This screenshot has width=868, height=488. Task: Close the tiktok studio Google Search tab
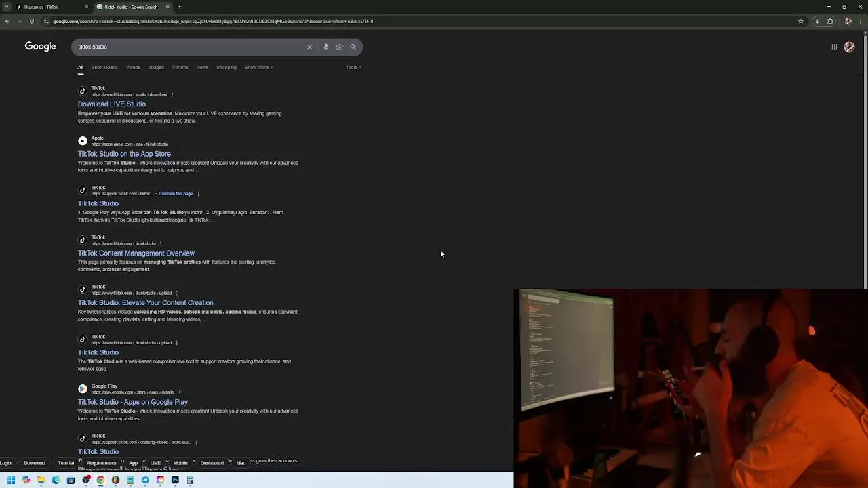coord(167,7)
